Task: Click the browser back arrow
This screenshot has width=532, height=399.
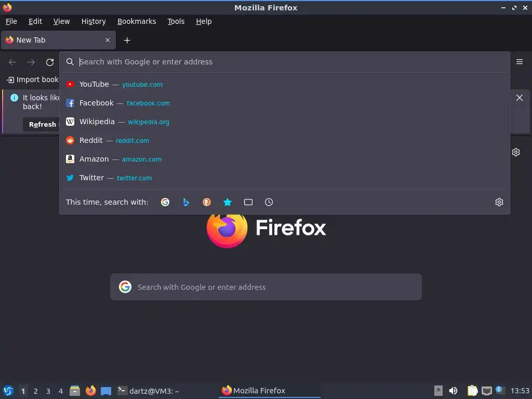Action: click(x=12, y=62)
